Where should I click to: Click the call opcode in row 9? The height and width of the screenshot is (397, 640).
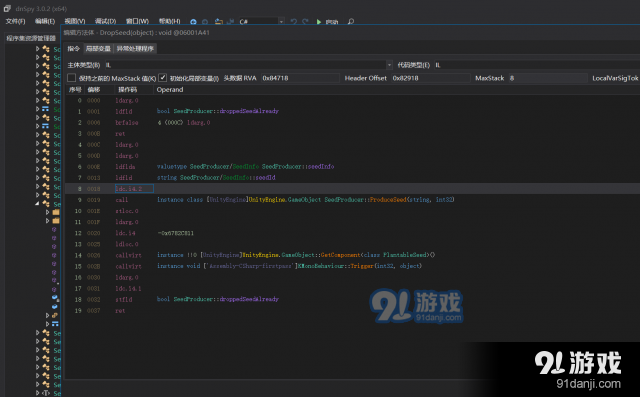pos(122,200)
